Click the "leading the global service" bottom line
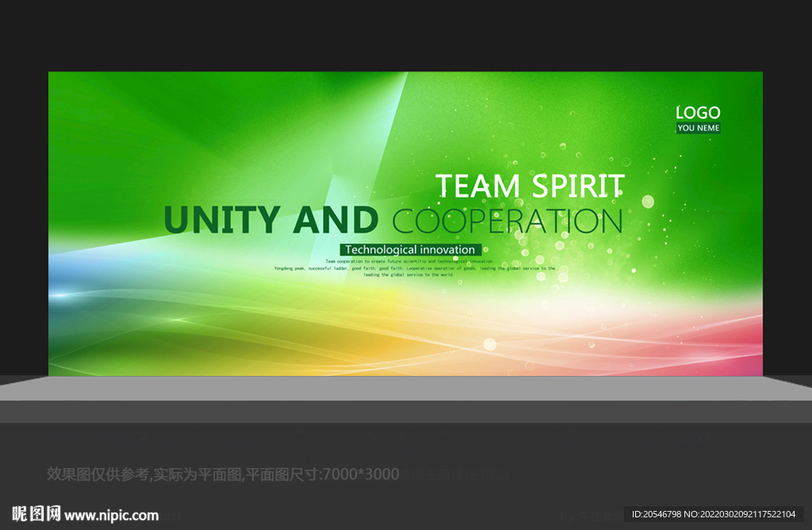The height and width of the screenshot is (530, 812). coord(408,275)
